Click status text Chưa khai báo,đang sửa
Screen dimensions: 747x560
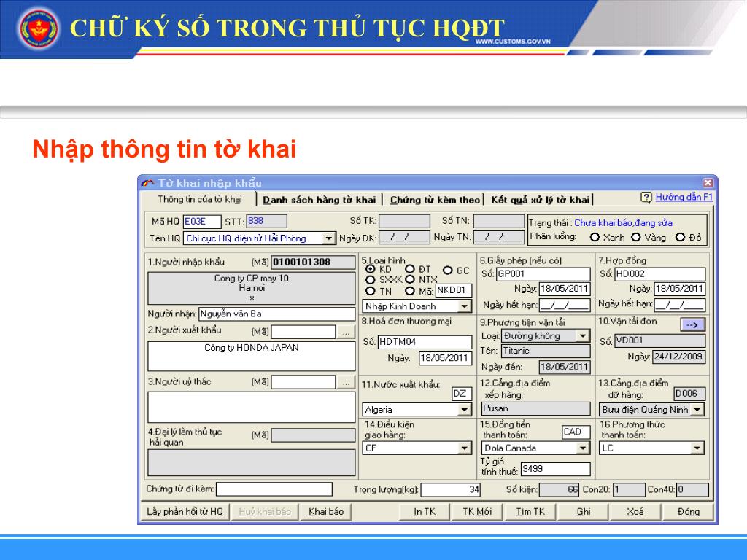[x=623, y=223]
